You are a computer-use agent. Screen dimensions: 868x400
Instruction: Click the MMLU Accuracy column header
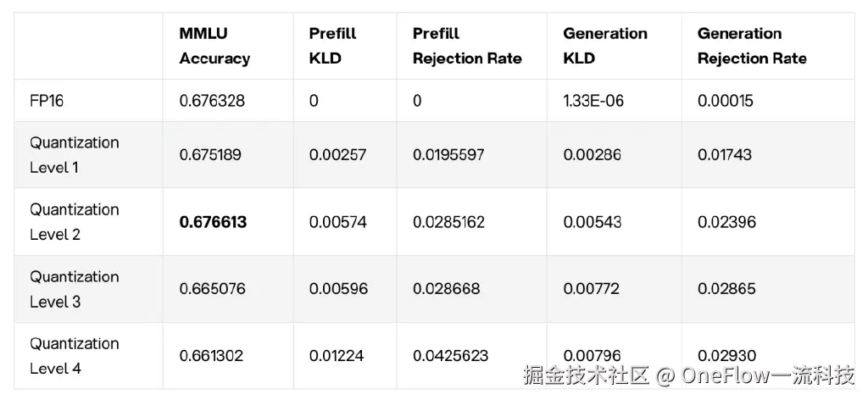click(x=214, y=46)
